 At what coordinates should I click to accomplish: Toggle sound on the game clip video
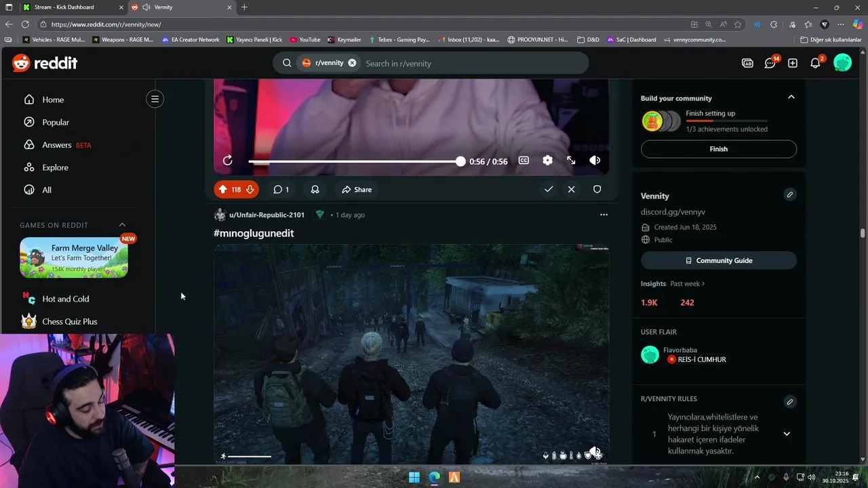tap(595, 453)
